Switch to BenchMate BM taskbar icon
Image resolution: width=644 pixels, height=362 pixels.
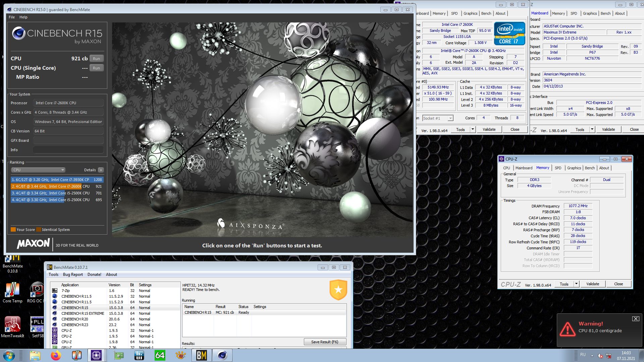point(202,355)
